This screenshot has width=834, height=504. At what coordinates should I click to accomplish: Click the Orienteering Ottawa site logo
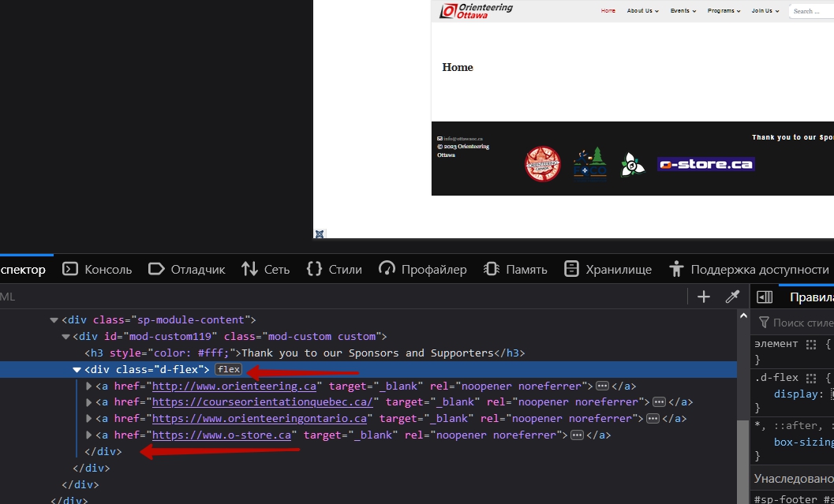tap(477, 10)
